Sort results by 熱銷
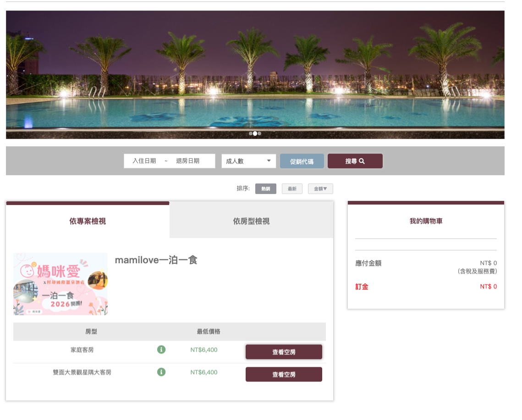Screen dimensions: 522x420 (266, 188)
